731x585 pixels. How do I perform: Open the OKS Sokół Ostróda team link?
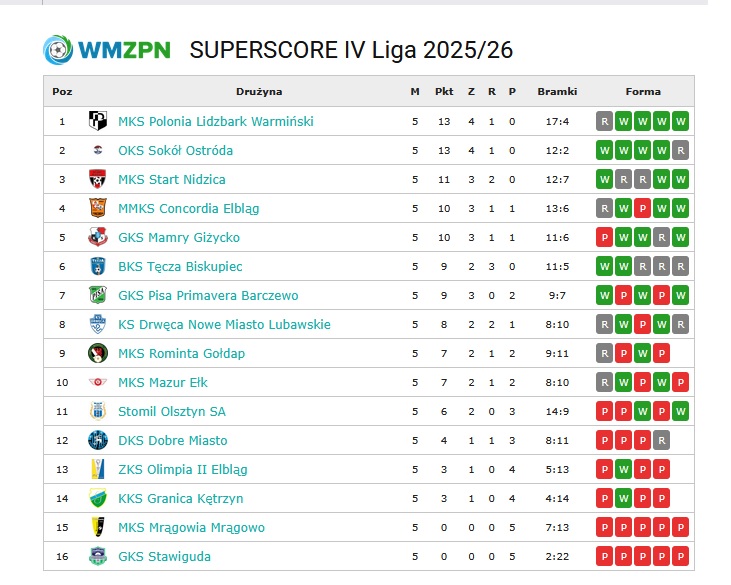(x=175, y=151)
